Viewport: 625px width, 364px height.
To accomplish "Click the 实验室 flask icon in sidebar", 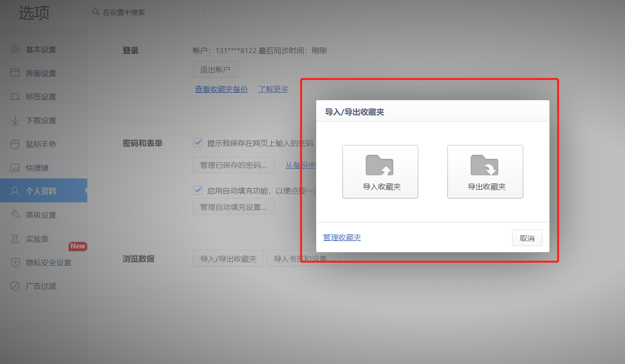I will [15, 239].
